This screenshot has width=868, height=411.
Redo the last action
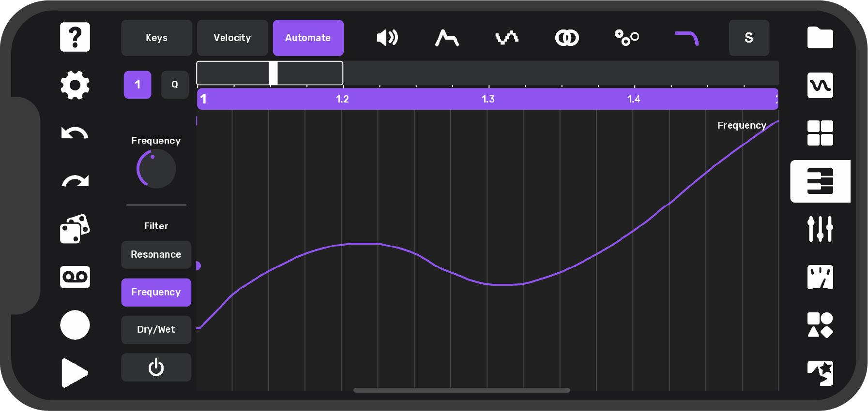pos(75,181)
